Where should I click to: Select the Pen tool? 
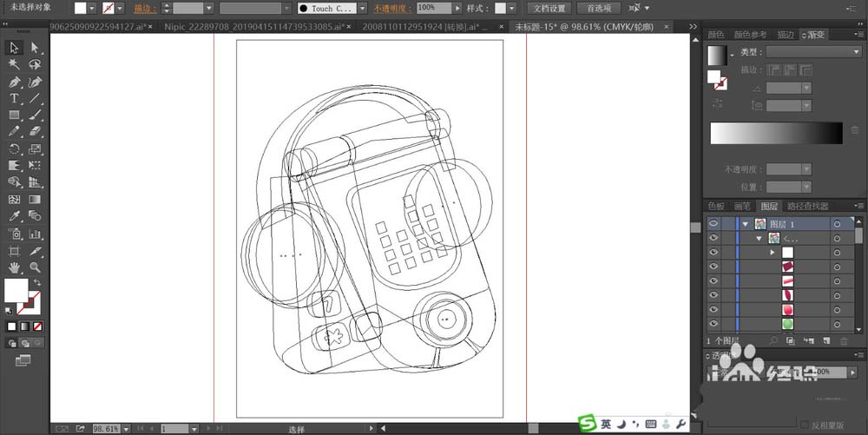15,82
